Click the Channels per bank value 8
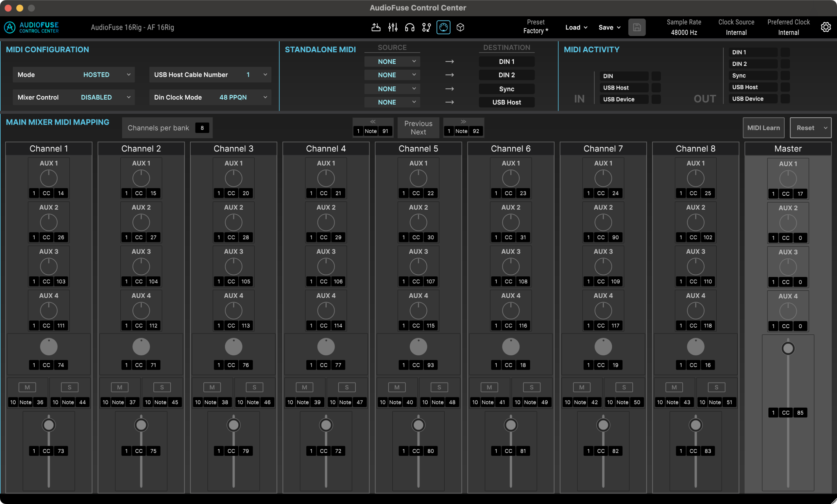The width and height of the screenshot is (837, 504). pos(202,128)
